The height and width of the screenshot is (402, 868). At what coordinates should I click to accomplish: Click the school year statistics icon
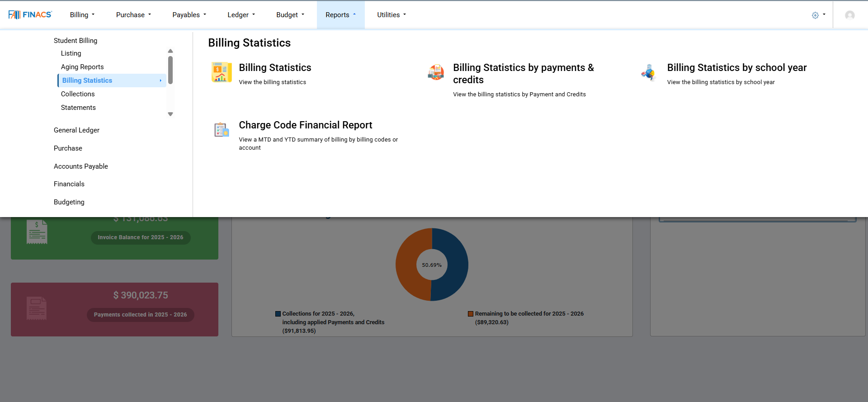click(649, 72)
